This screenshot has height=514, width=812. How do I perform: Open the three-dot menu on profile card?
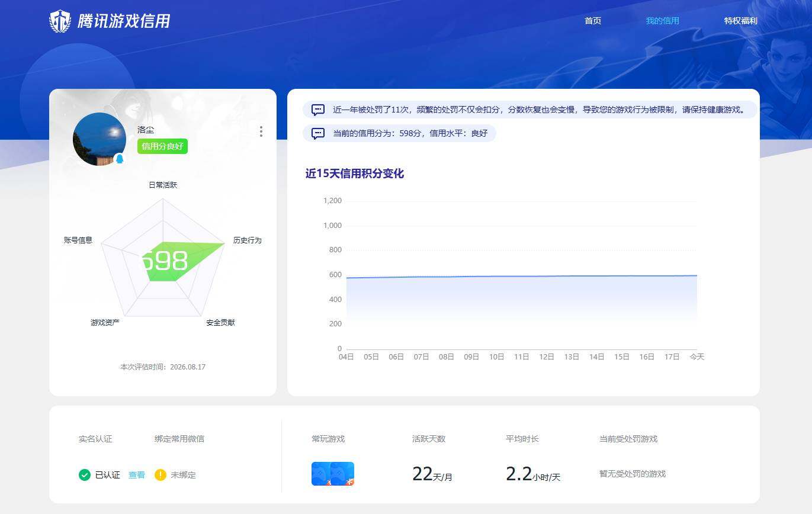(261, 131)
